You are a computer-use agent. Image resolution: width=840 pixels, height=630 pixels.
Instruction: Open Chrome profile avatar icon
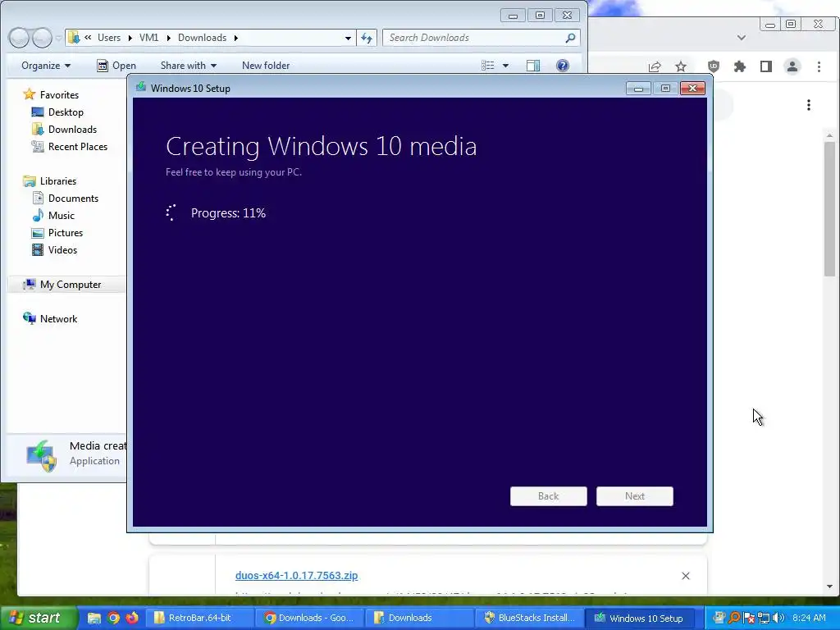(792, 66)
